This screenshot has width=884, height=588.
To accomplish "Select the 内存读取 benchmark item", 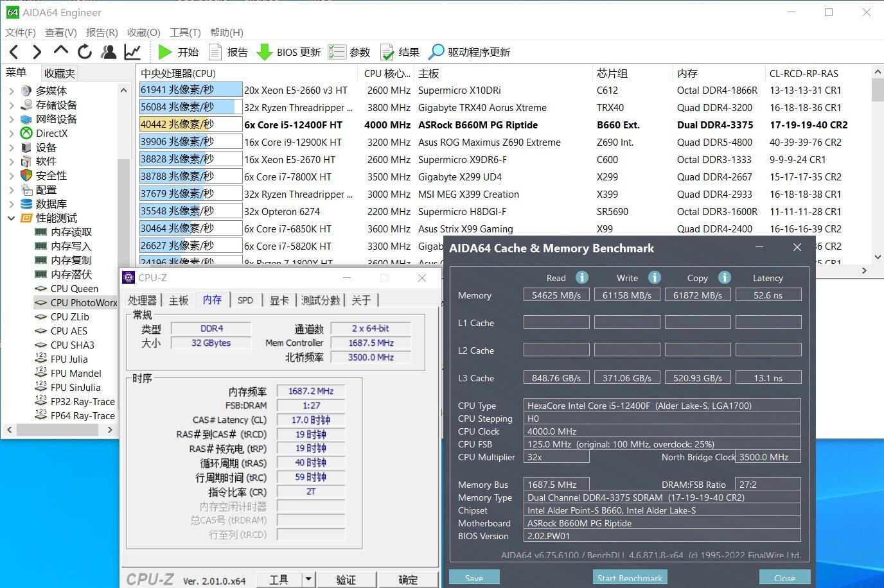I will pyautogui.click(x=71, y=232).
